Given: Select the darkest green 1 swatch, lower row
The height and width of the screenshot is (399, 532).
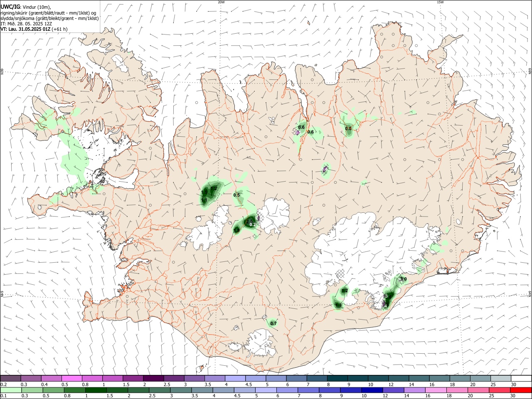Looking at the screenshot, I should coord(96,390).
